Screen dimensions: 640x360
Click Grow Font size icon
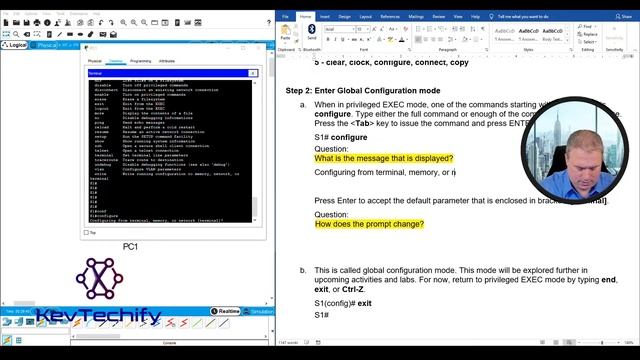[374, 29]
